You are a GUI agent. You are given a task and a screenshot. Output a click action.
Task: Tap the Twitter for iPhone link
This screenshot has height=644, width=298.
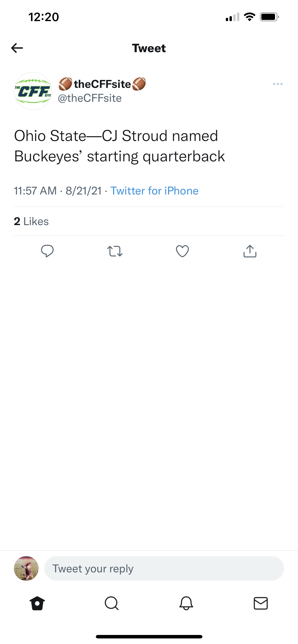coord(154,191)
